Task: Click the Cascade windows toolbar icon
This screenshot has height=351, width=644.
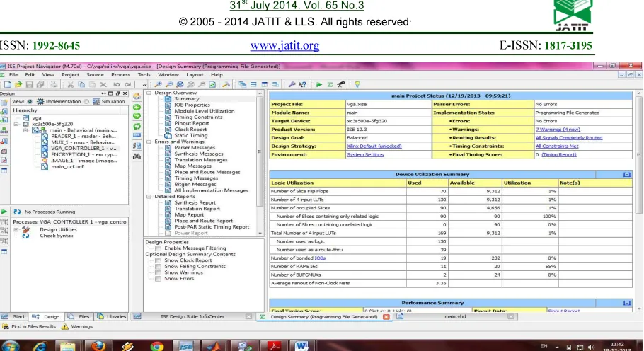Action: coord(243,85)
